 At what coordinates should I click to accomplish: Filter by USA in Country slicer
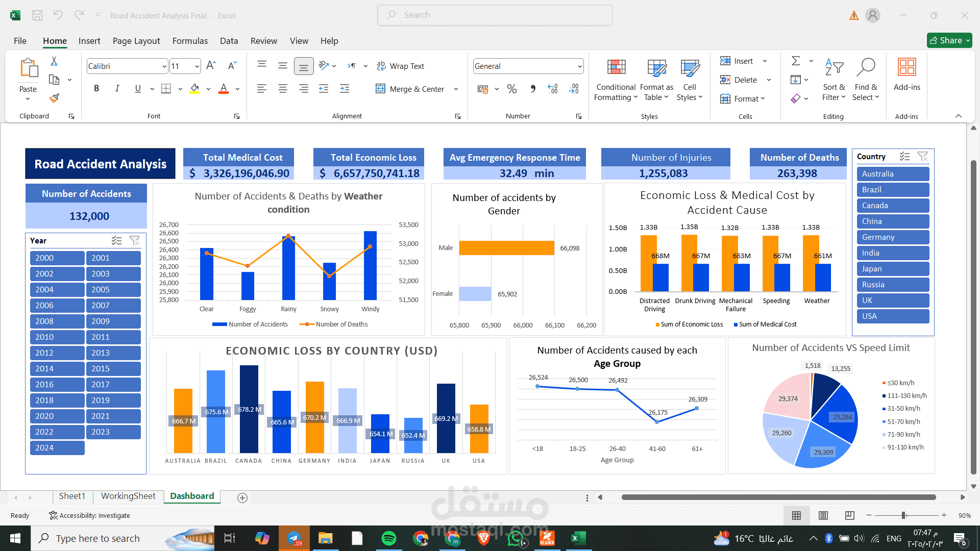(x=893, y=316)
